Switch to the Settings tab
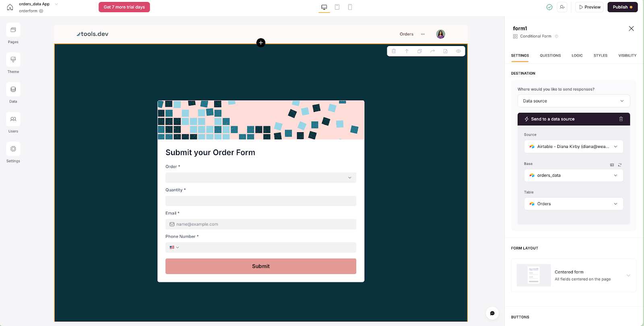Screen dimensions: 644x326 pyautogui.click(x=520, y=56)
